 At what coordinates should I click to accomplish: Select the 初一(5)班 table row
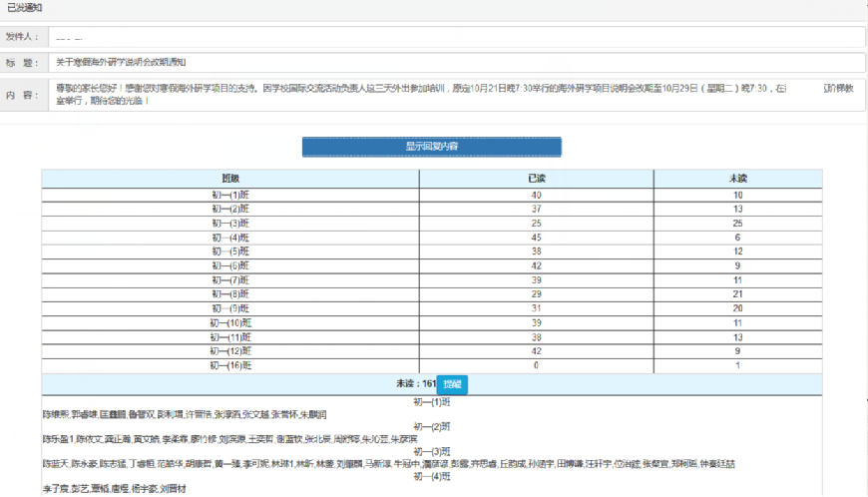(x=432, y=251)
